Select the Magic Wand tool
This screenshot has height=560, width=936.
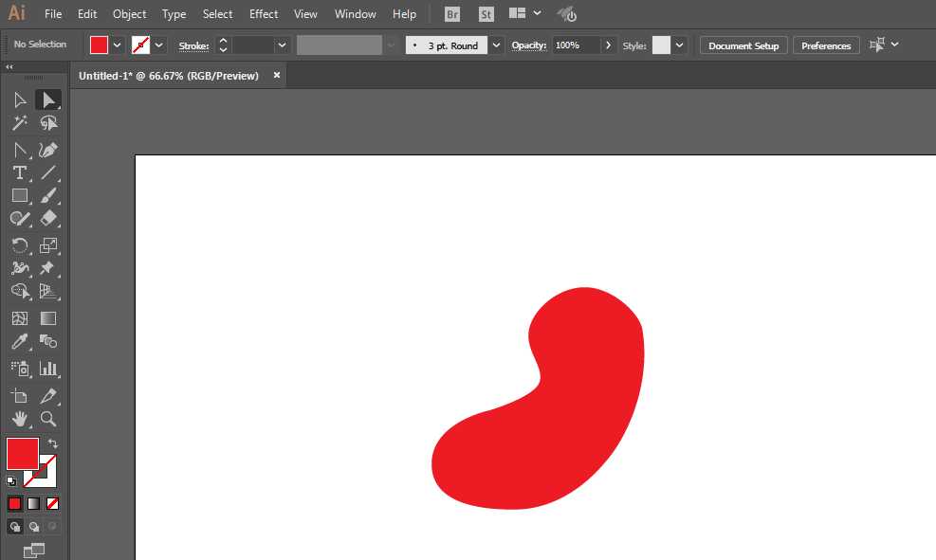tap(20, 122)
